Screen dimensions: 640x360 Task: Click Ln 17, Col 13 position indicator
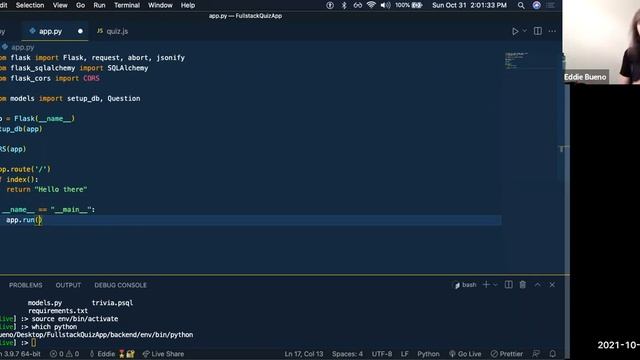point(304,354)
